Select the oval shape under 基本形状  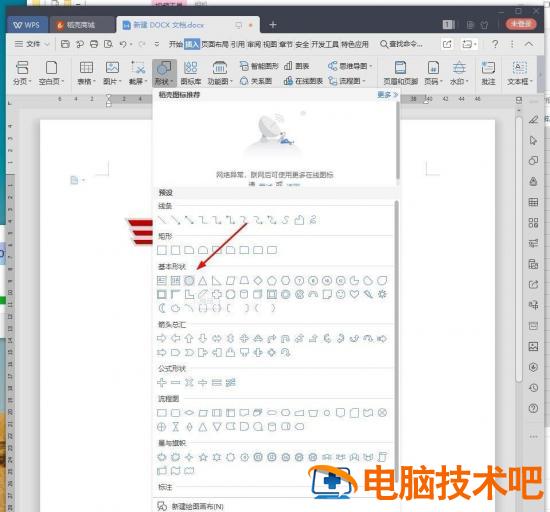click(189, 281)
